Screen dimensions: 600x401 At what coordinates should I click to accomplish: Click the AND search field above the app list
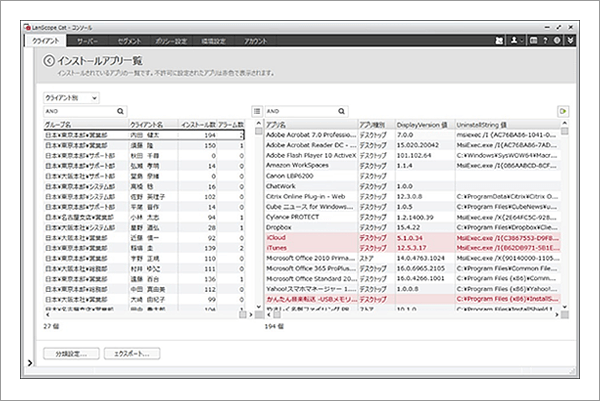point(300,111)
